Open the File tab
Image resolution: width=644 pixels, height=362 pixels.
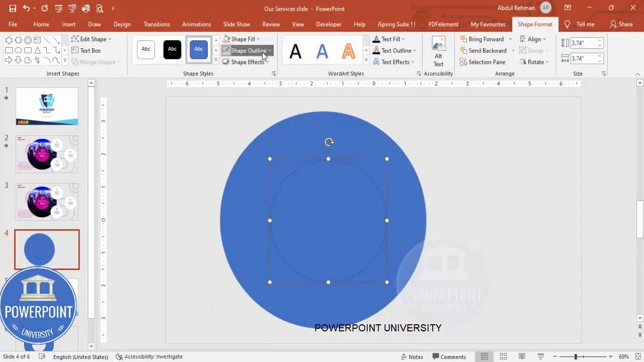tap(13, 24)
